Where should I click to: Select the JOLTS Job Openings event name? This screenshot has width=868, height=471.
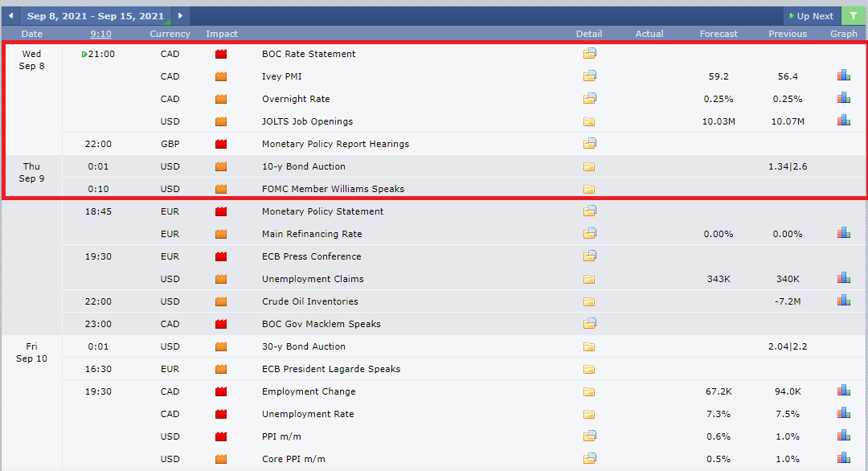pyautogui.click(x=307, y=121)
